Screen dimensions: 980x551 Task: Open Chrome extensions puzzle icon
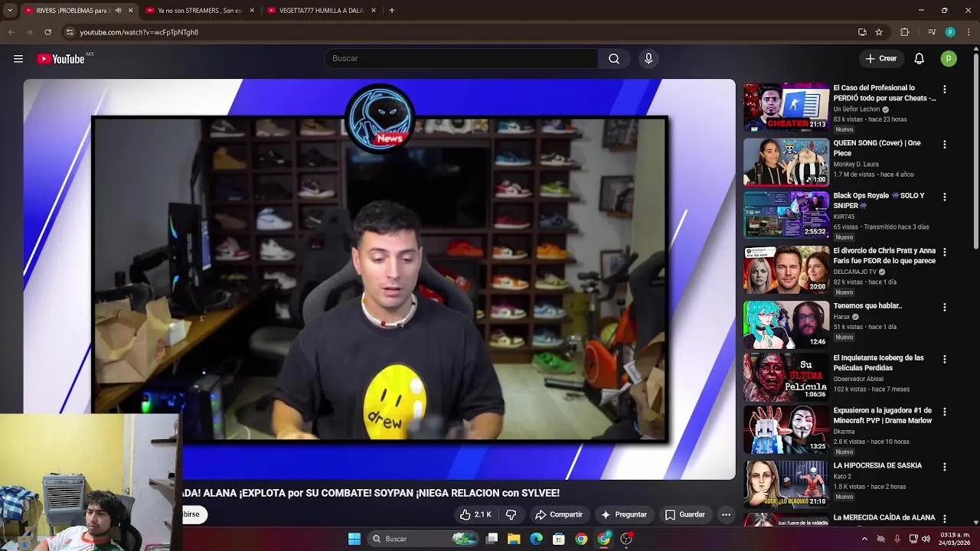905,32
